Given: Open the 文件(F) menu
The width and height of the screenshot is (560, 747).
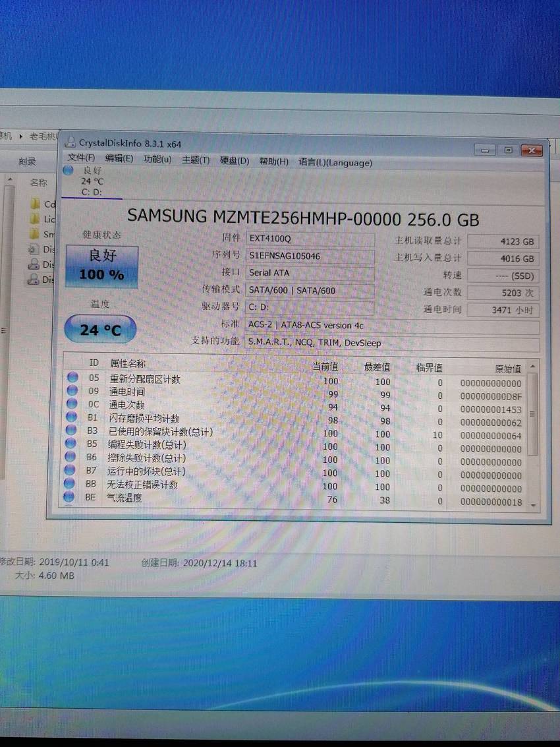Looking at the screenshot, I should click(81, 157).
